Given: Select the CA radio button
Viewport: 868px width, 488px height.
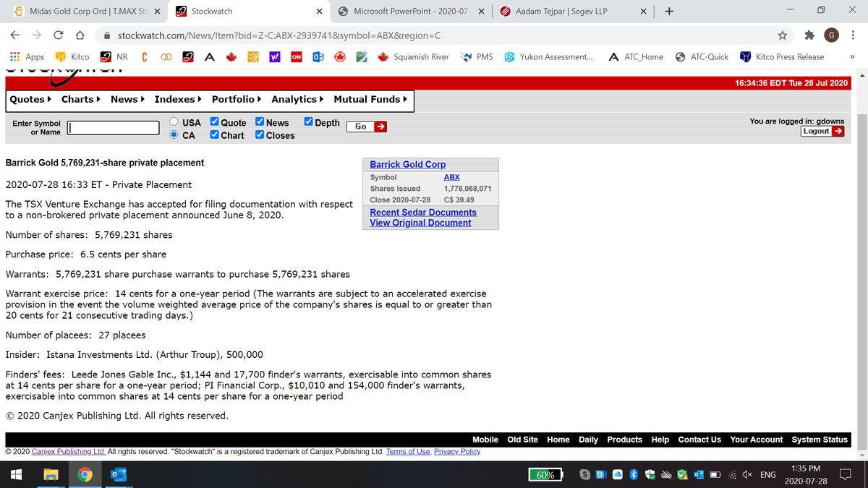Looking at the screenshot, I should (174, 134).
